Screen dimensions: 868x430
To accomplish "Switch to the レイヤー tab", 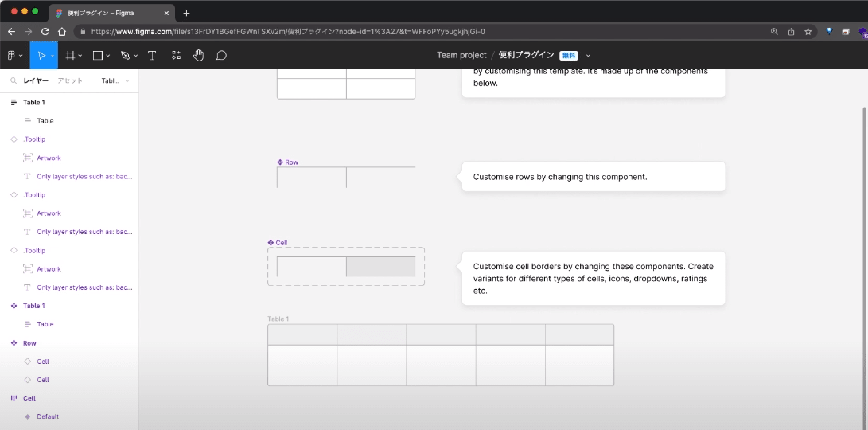I will coord(36,81).
